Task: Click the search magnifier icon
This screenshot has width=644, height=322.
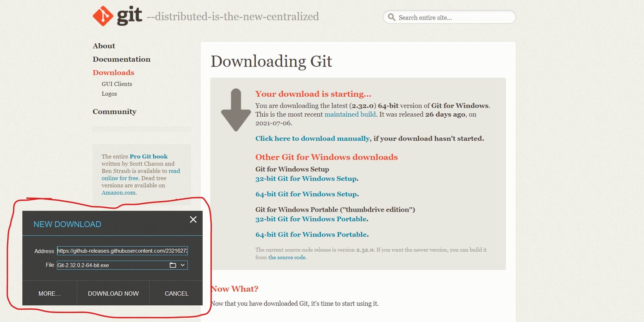Action: click(x=392, y=17)
